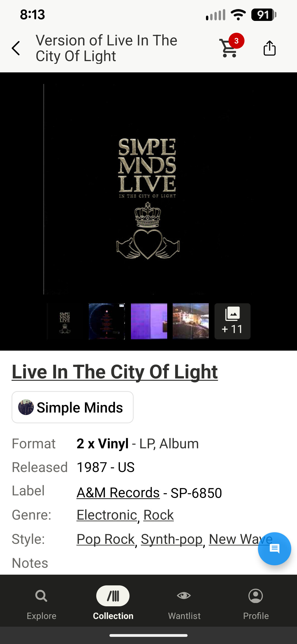The image size is (297, 644).
Task: Go to the Profile tab
Action: [x=256, y=604]
